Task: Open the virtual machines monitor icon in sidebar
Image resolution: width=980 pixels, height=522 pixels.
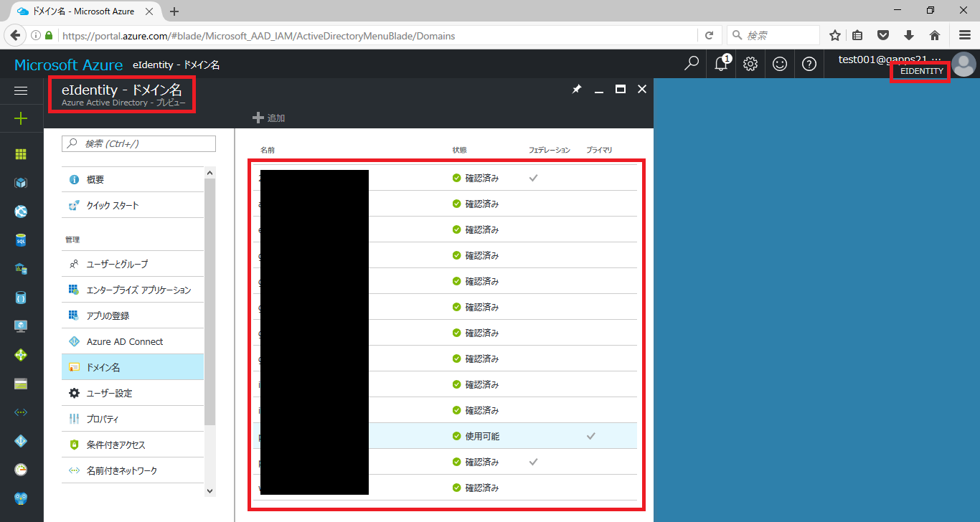Action: (21, 326)
